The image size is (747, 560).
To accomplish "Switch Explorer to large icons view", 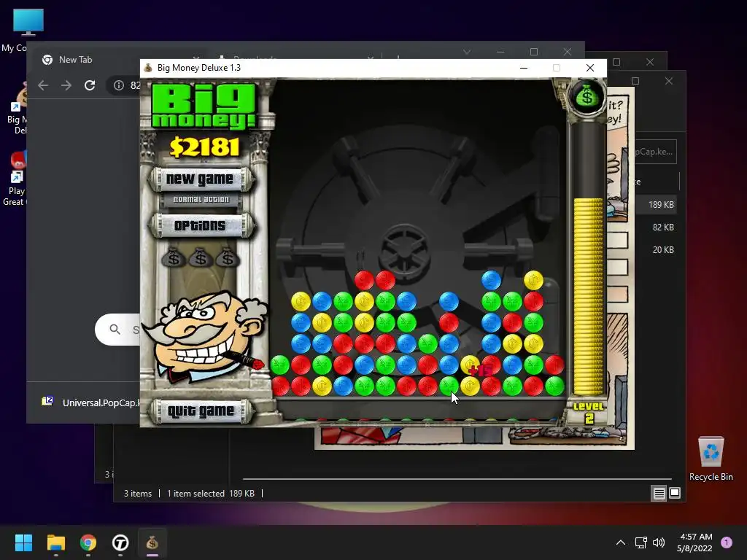I will pos(675,494).
